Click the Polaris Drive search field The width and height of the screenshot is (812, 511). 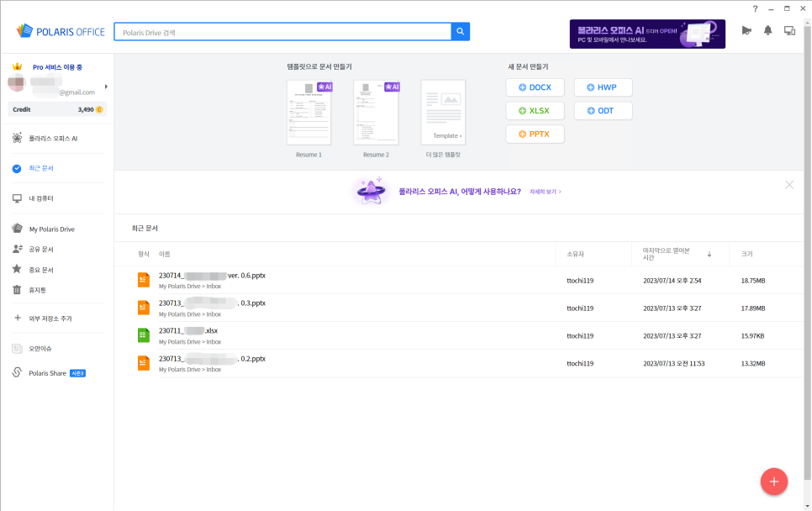point(282,32)
